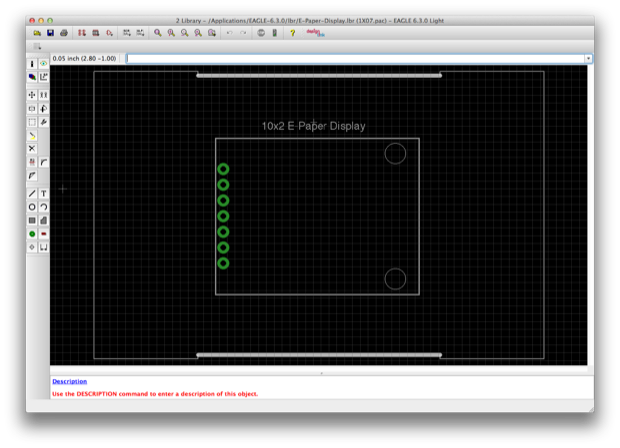Print the drawing with the printer icon
The width and height of the screenshot is (620, 448).
[x=64, y=33]
